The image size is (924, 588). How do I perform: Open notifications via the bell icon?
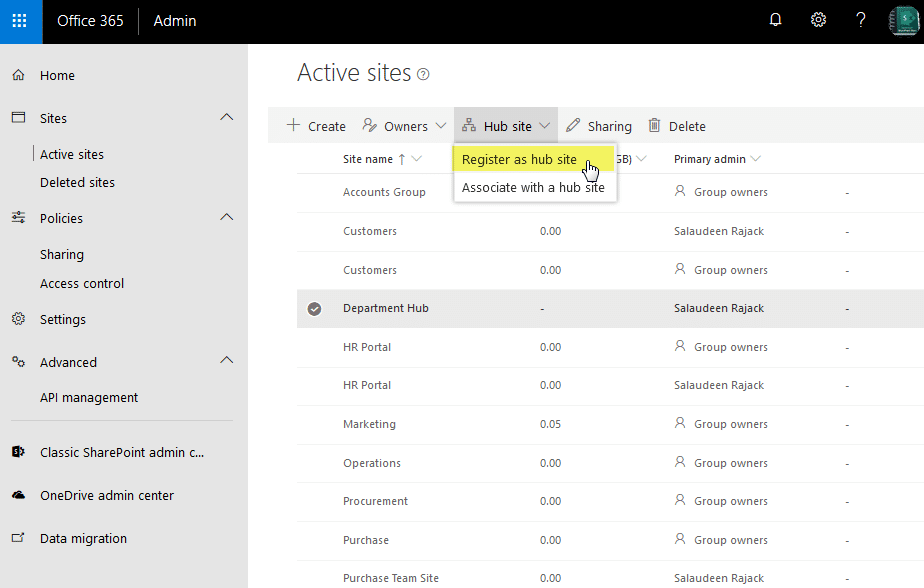pyautogui.click(x=775, y=20)
